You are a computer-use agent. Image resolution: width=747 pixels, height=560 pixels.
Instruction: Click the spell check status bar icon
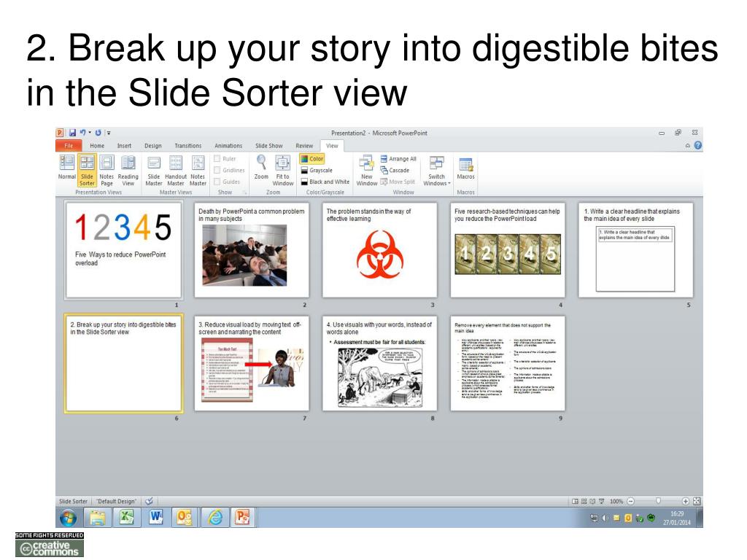pyautogui.click(x=149, y=501)
